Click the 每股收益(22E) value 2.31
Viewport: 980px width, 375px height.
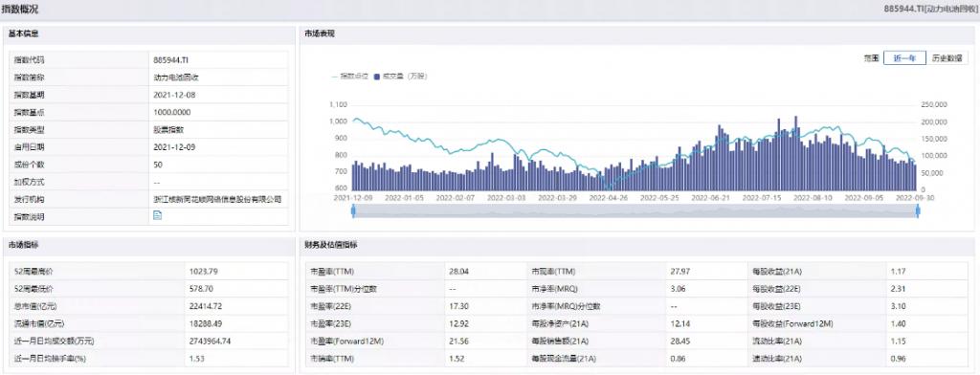point(897,289)
